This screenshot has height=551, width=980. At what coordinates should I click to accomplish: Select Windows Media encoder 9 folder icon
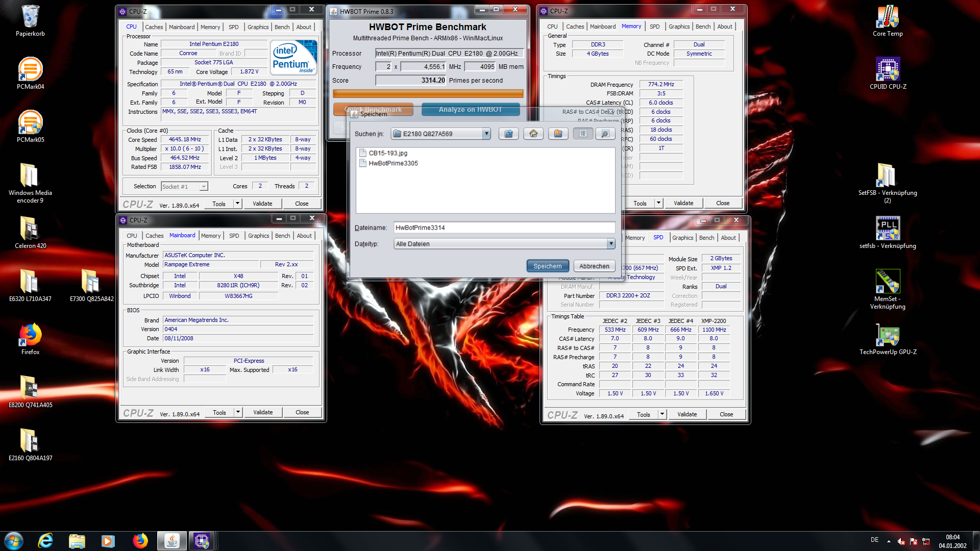(x=30, y=183)
